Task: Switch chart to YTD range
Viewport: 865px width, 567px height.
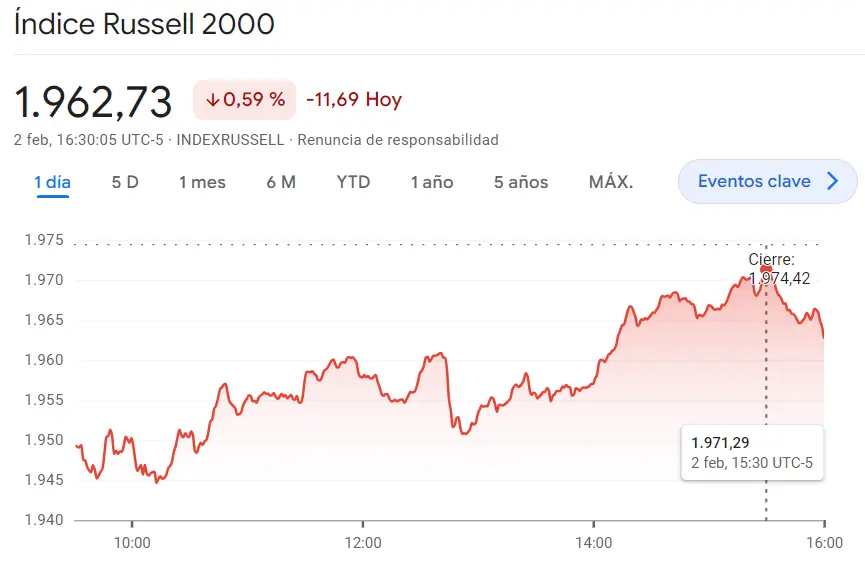Action: 353,182
